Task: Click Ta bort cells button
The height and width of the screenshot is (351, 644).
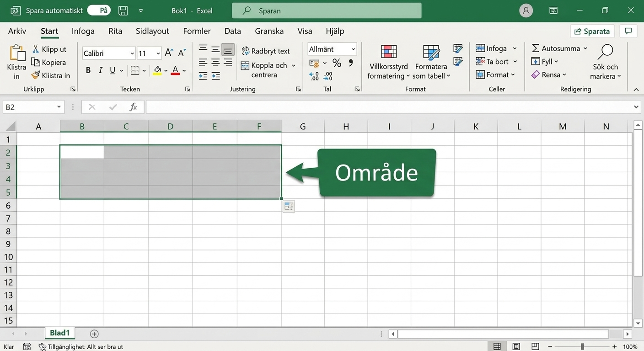Action: (492, 61)
